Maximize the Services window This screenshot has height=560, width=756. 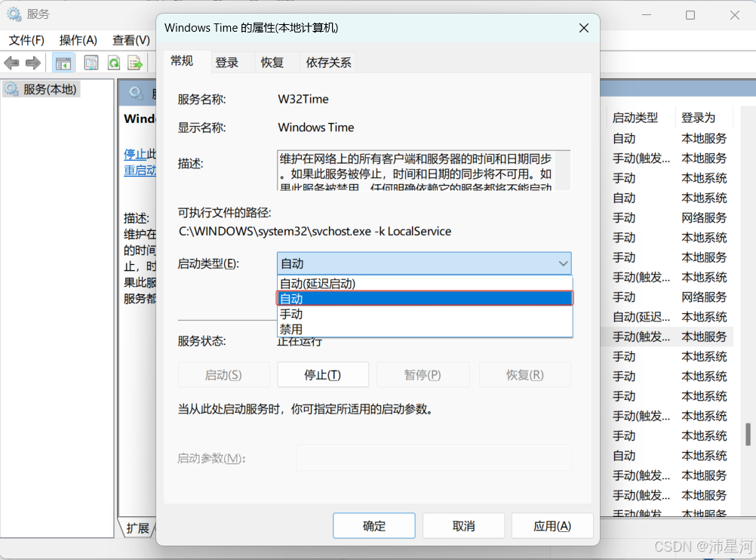click(690, 15)
